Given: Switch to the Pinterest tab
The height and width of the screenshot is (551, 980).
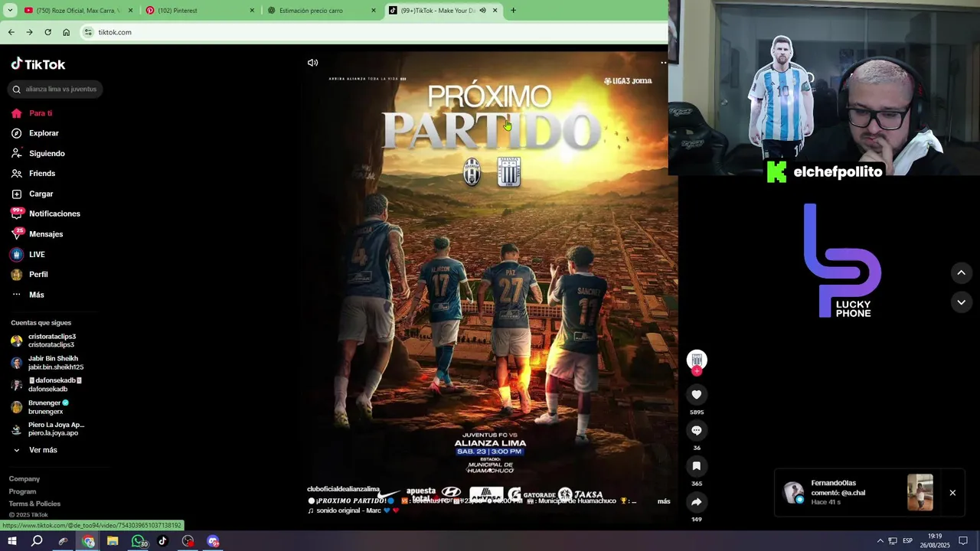Looking at the screenshot, I should (199, 11).
